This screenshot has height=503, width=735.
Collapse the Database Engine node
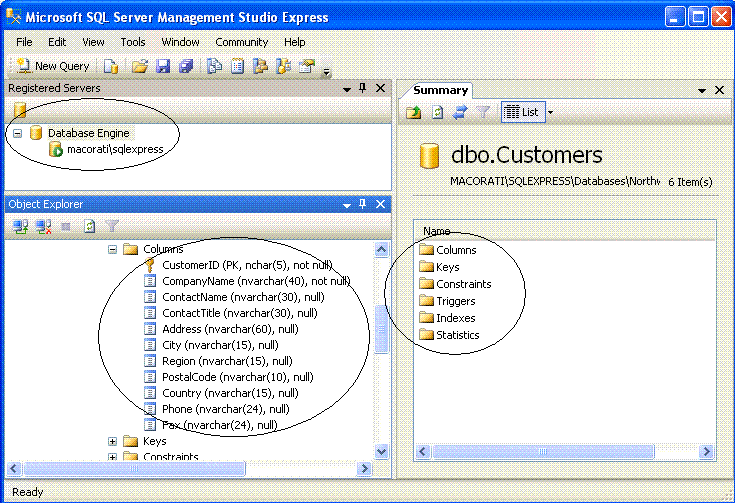pos(17,134)
